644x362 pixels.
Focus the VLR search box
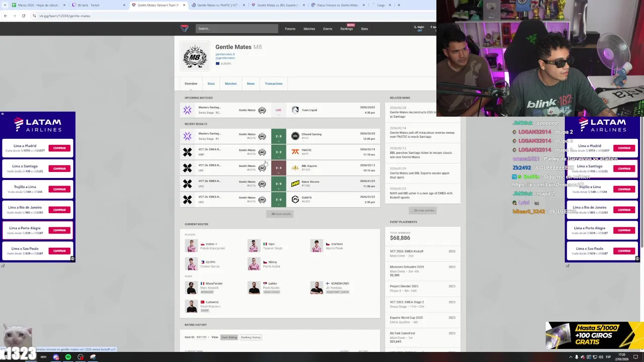[x=236, y=29]
